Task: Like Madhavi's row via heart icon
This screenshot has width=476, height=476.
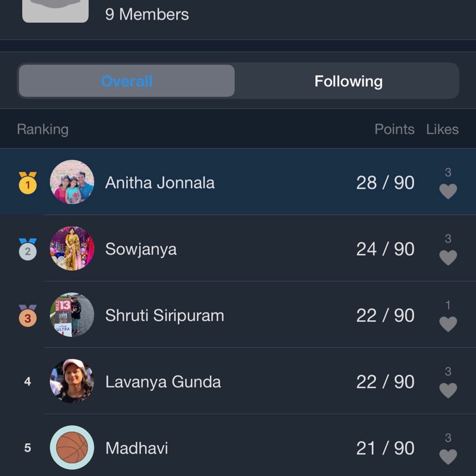Action: point(448,456)
